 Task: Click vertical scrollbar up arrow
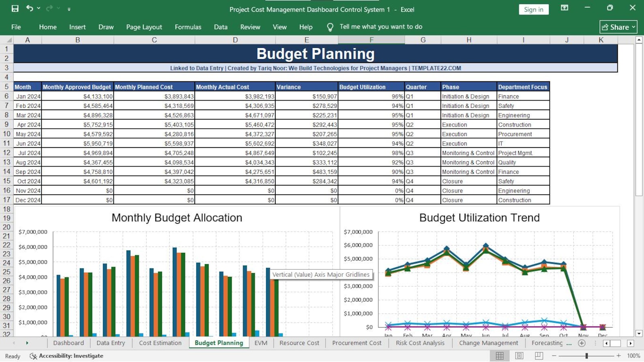point(639,40)
